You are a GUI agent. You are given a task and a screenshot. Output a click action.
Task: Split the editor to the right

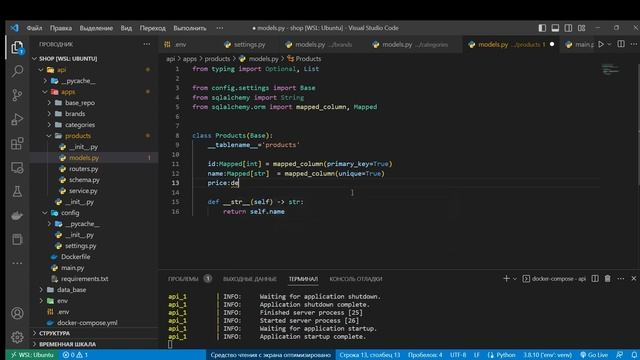pyautogui.click(x=621, y=44)
